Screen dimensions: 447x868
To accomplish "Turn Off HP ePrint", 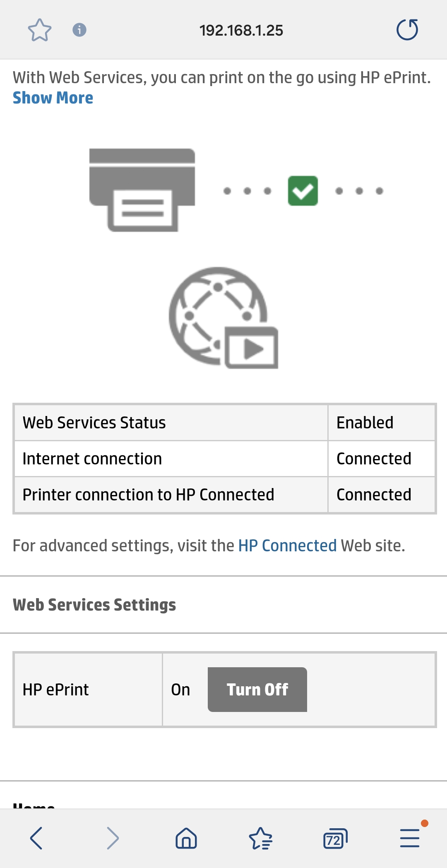I will click(x=257, y=690).
